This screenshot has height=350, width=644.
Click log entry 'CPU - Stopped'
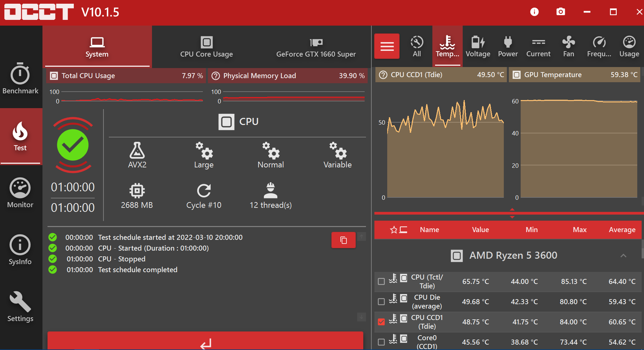122,259
